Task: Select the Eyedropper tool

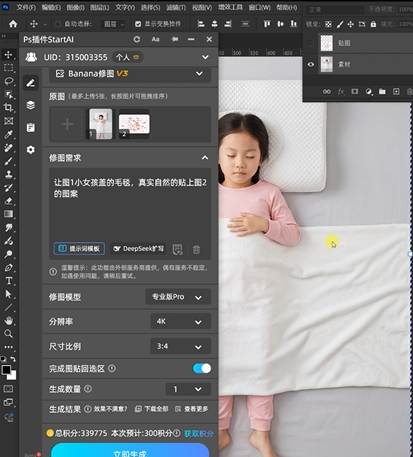Action: click(x=8, y=134)
